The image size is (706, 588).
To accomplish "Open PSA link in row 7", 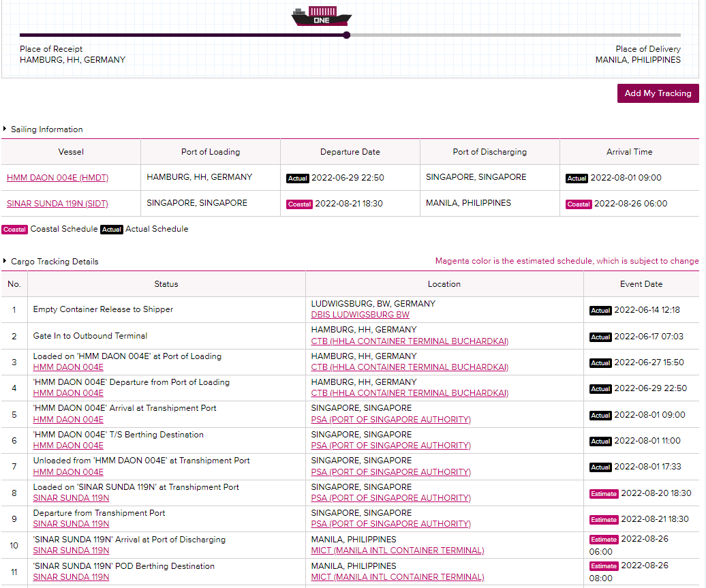I will [x=391, y=472].
